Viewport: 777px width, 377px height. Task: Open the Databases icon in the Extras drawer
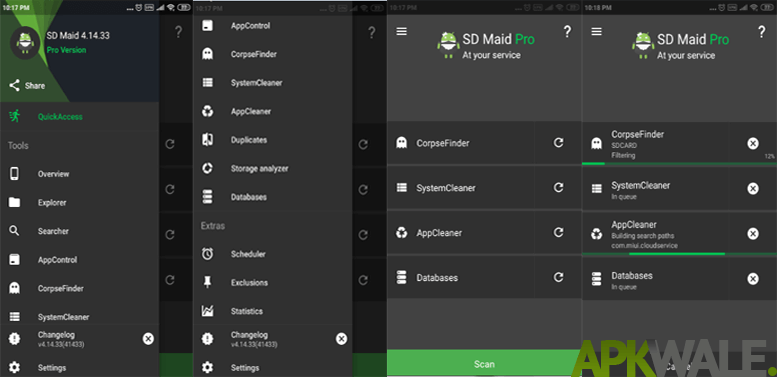click(x=207, y=197)
